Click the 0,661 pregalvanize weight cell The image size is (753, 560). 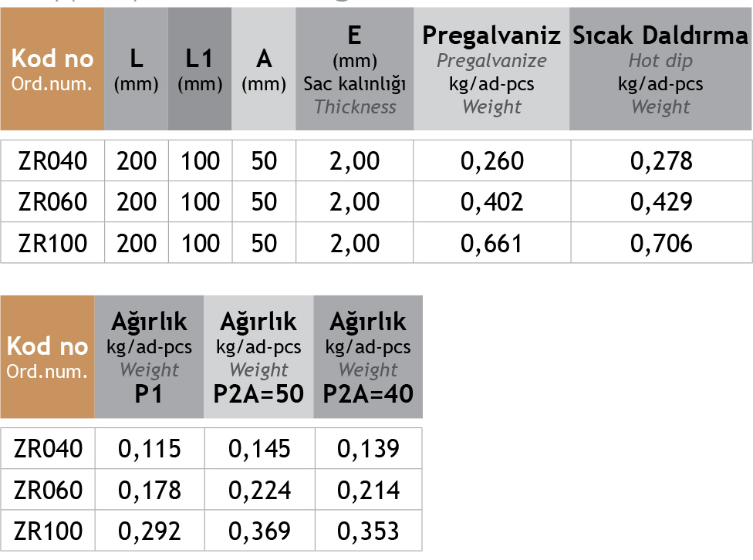click(x=491, y=244)
